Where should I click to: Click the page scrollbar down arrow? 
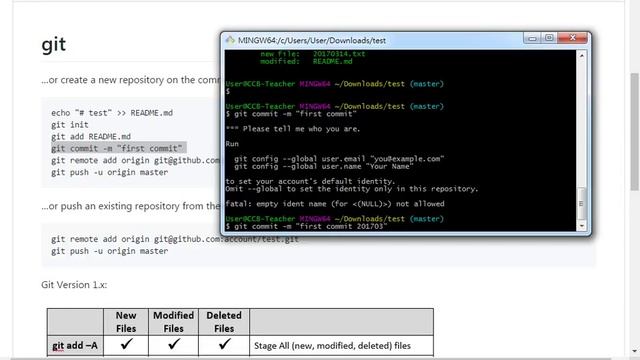(634, 351)
